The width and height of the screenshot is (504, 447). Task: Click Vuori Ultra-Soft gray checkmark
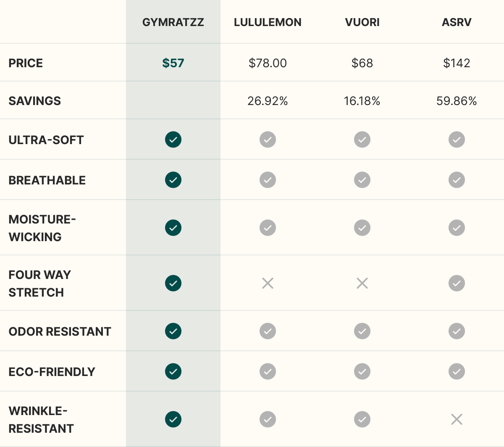point(362,139)
